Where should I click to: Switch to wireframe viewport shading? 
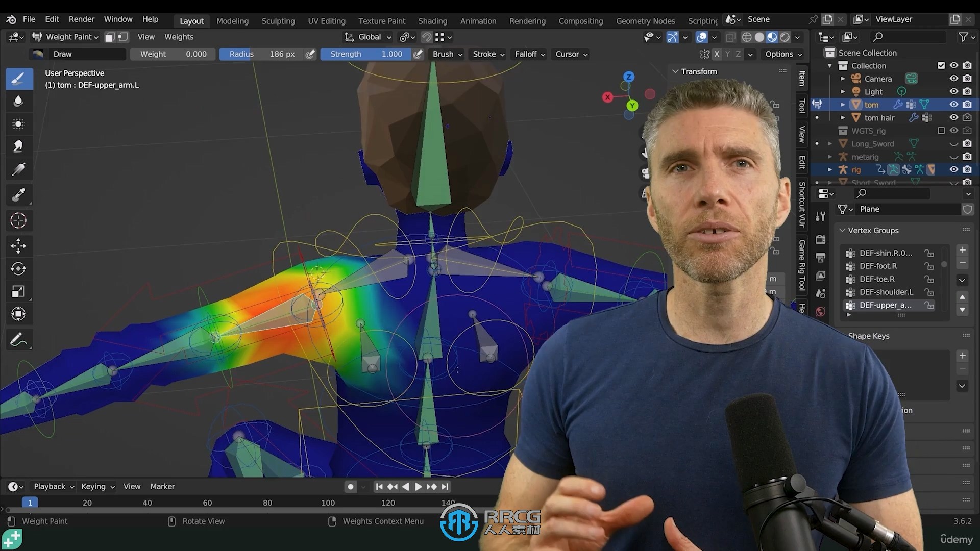pos(747,37)
